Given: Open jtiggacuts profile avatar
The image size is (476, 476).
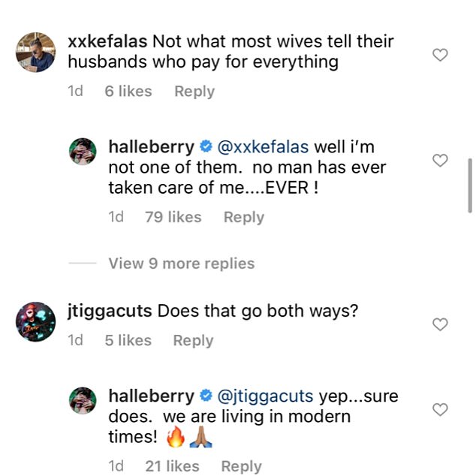Looking at the screenshot, I should click(x=35, y=321).
